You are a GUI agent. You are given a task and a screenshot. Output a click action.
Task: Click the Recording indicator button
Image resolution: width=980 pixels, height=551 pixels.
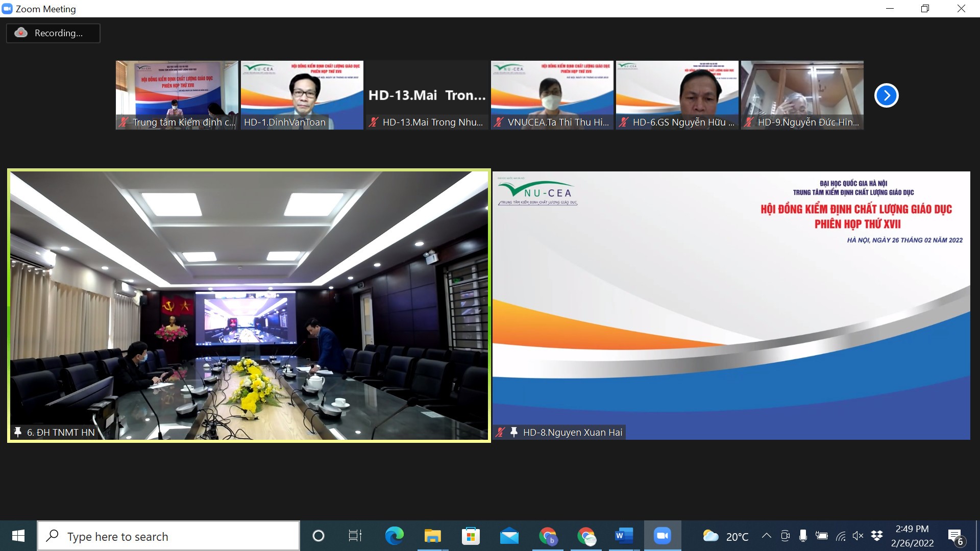pos(53,33)
